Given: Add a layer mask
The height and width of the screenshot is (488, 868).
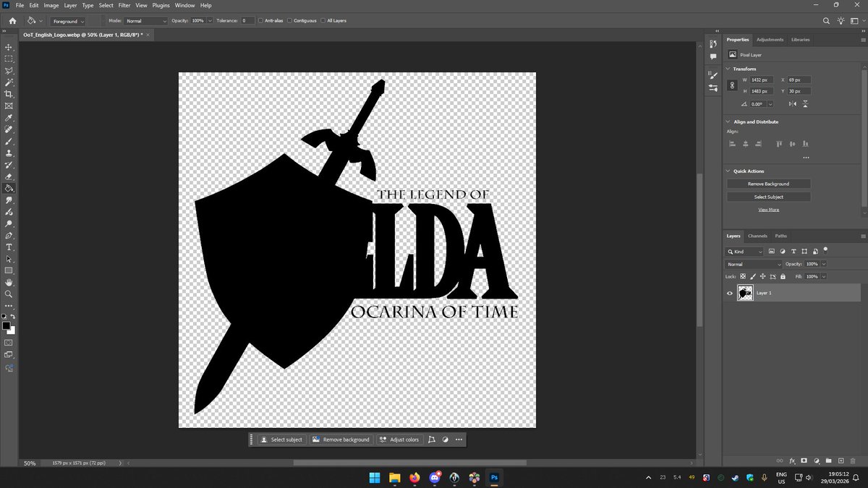Looking at the screenshot, I should pyautogui.click(x=804, y=461).
